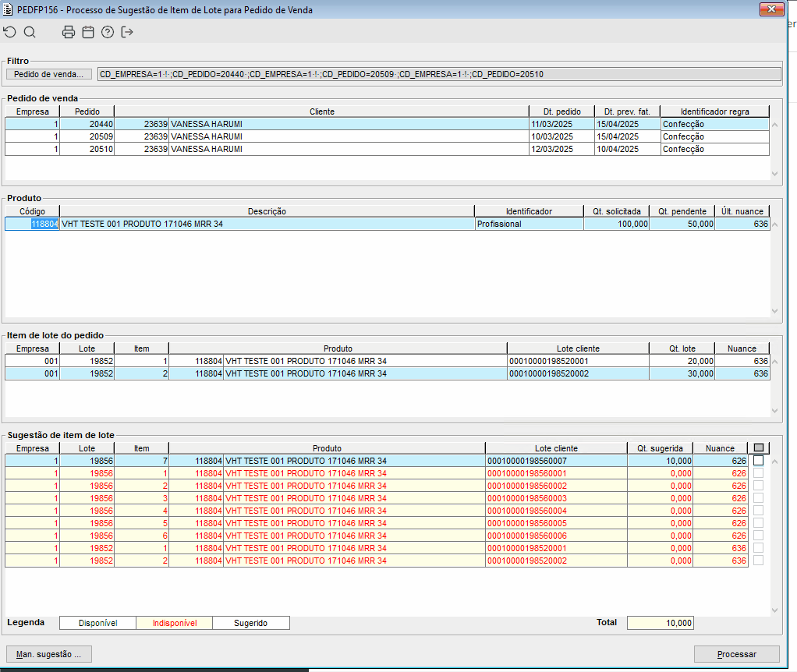The width and height of the screenshot is (797, 672).
Task: Click the Man. sugestão ... button
Action: click(49, 654)
